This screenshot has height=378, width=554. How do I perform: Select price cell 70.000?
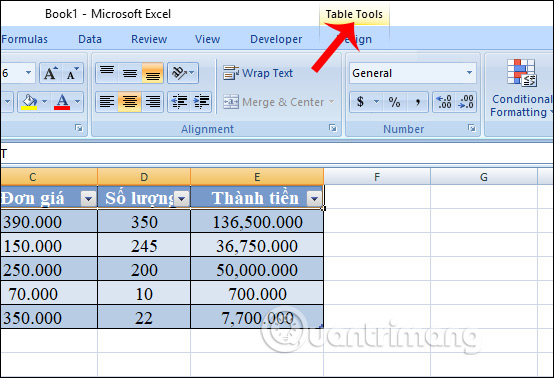tap(49, 294)
